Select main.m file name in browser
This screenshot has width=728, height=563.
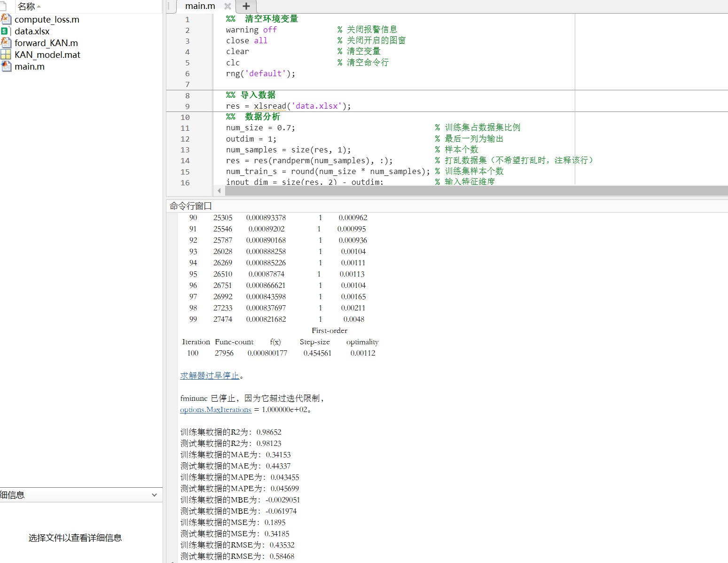(x=30, y=66)
